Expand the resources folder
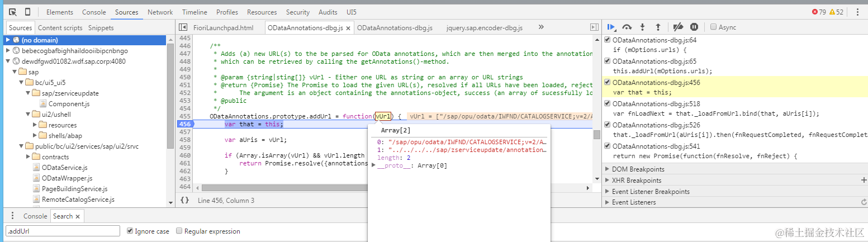The image size is (868, 242). pyautogui.click(x=35, y=125)
